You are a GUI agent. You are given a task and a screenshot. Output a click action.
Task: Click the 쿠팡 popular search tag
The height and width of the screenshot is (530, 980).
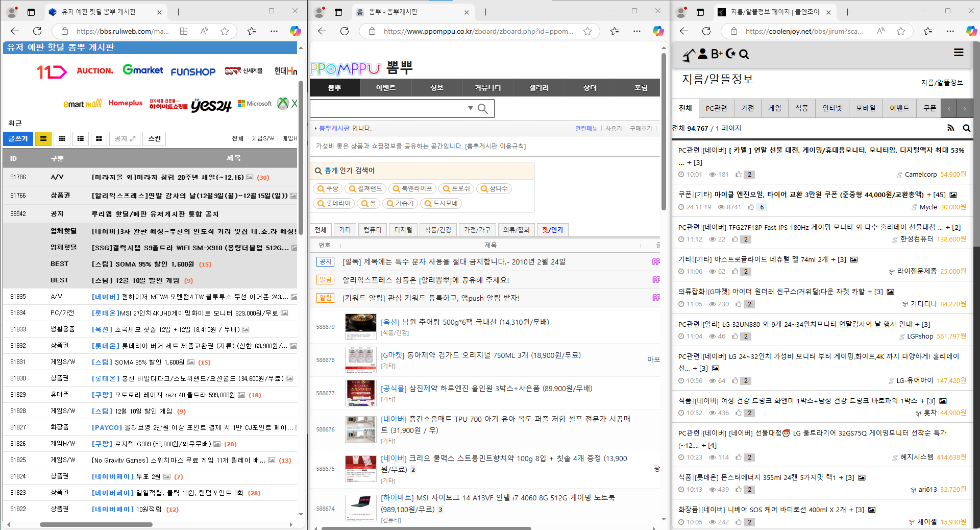pyautogui.click(x=328, y=188)
